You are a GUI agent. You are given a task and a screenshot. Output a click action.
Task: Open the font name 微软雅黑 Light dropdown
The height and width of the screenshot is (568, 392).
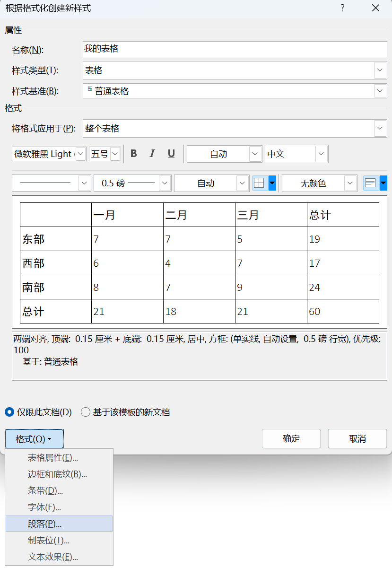[81, 154]
